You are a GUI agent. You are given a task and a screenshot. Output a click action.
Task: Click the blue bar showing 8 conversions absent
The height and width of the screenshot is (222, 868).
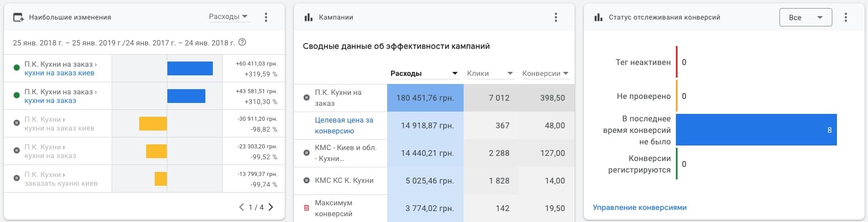coord(756,129)
